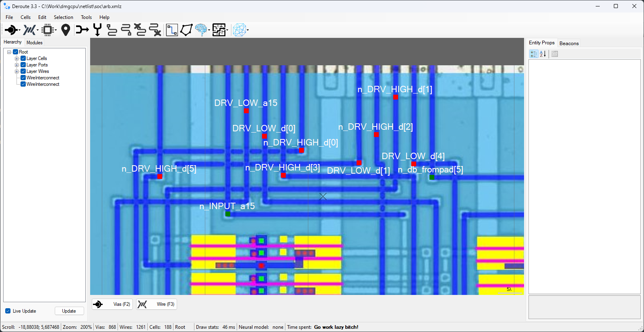Open the dropdown arrow beside the vias tool
This screenshot has height=332, width=644.
pyautogui.click(x=19, y=30)
